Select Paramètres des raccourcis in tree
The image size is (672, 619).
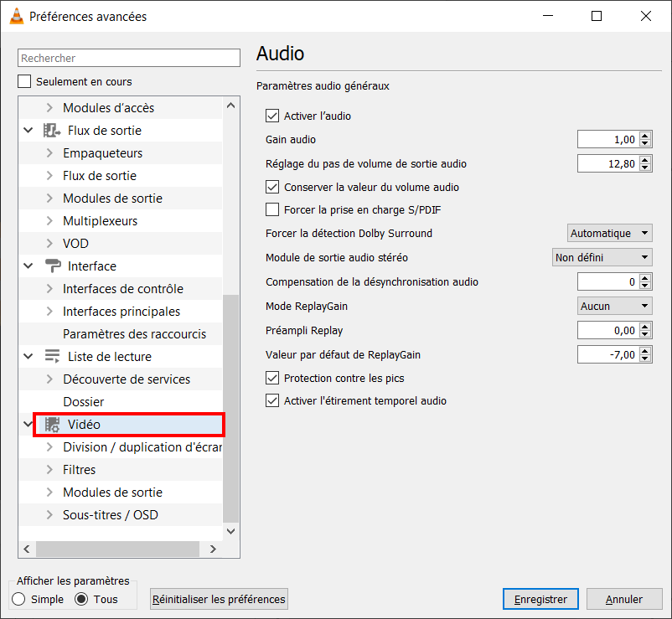coord(134,334)
